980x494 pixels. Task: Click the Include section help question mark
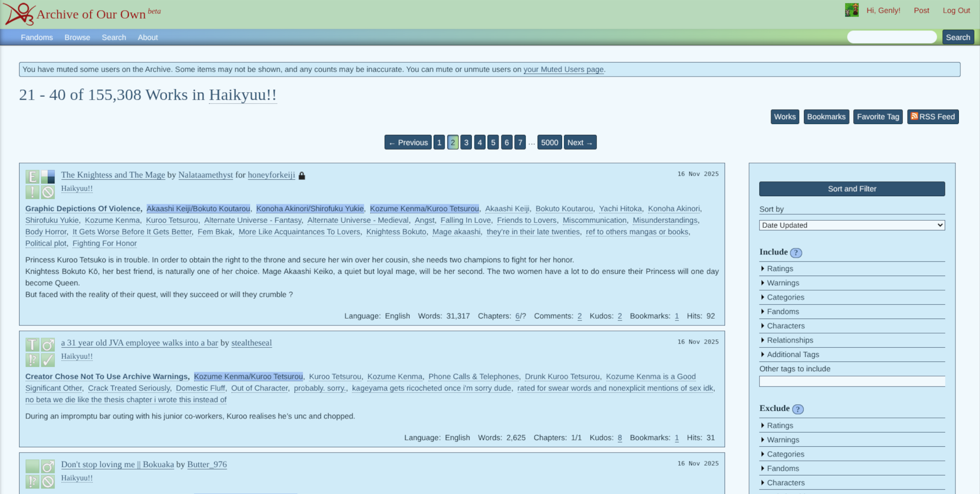[x=796, y=253]
